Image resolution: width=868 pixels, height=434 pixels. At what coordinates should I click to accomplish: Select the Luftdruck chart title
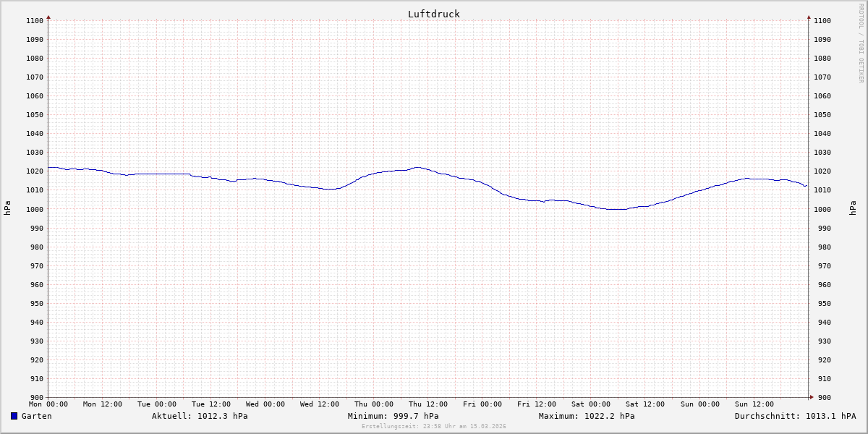pos(433,14)
